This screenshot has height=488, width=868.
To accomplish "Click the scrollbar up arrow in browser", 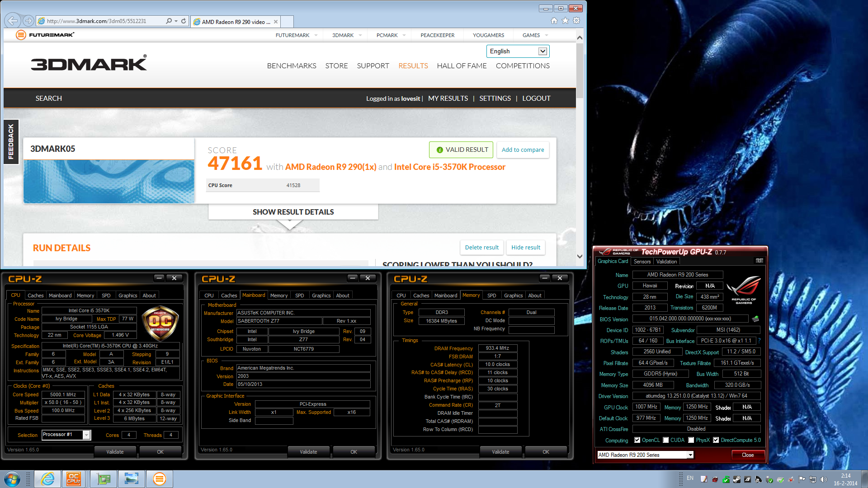I will coord(580,38).
